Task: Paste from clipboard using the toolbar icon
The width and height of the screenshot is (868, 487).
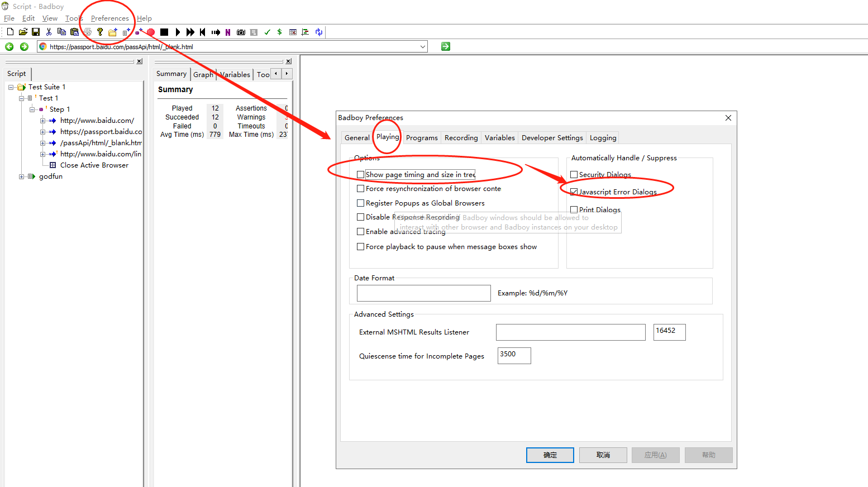Action: (x=74, y=32)
